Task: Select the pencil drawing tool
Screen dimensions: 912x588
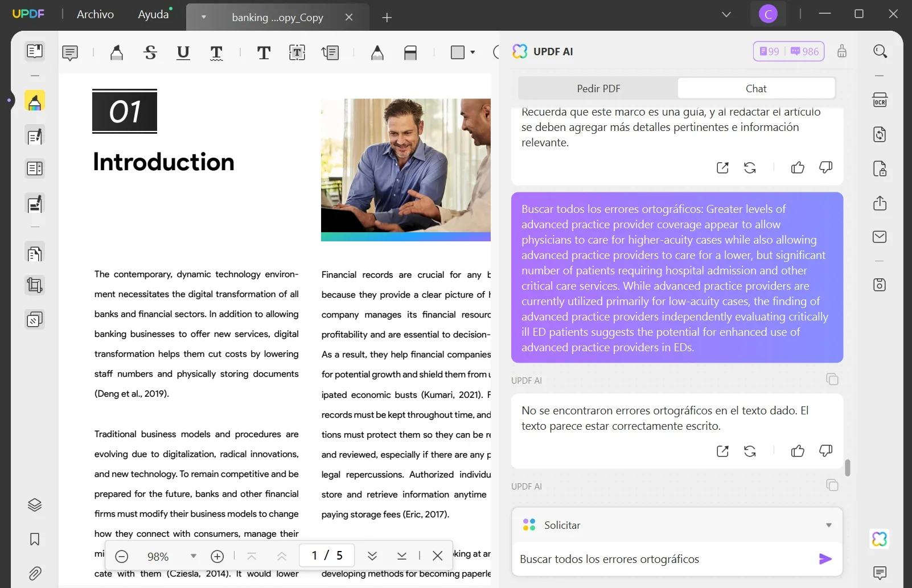Action: coord(377,53)
